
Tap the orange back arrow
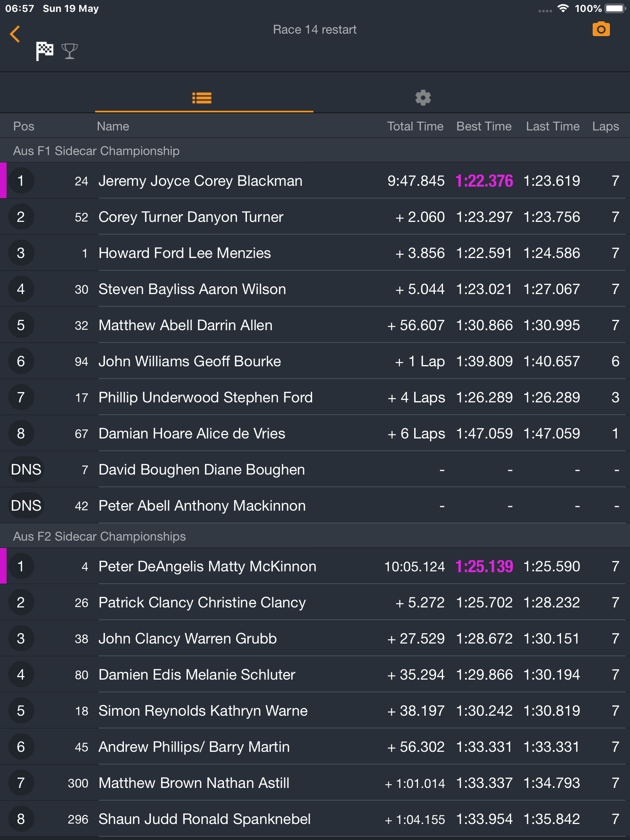point(15,34)
